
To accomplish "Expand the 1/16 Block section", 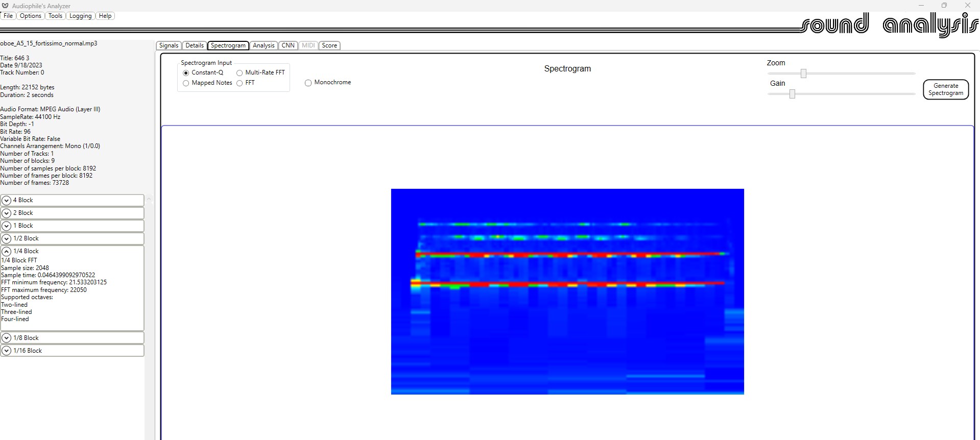I will point(73,351).
